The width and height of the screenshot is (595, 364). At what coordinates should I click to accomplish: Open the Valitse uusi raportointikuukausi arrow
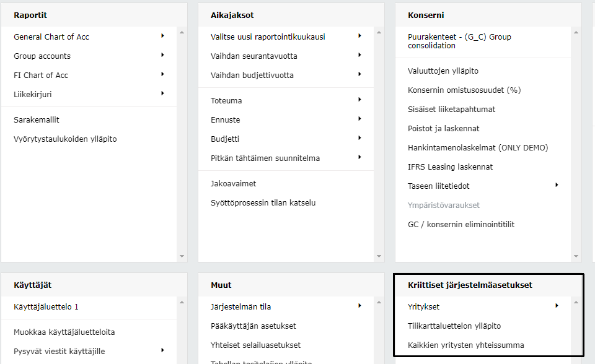[359, 36]
